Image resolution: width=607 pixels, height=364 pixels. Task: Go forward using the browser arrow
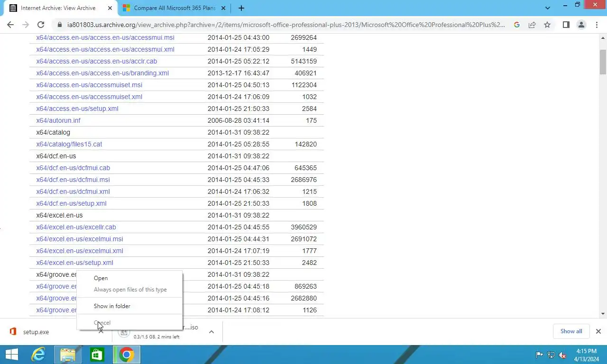[26, 25]
